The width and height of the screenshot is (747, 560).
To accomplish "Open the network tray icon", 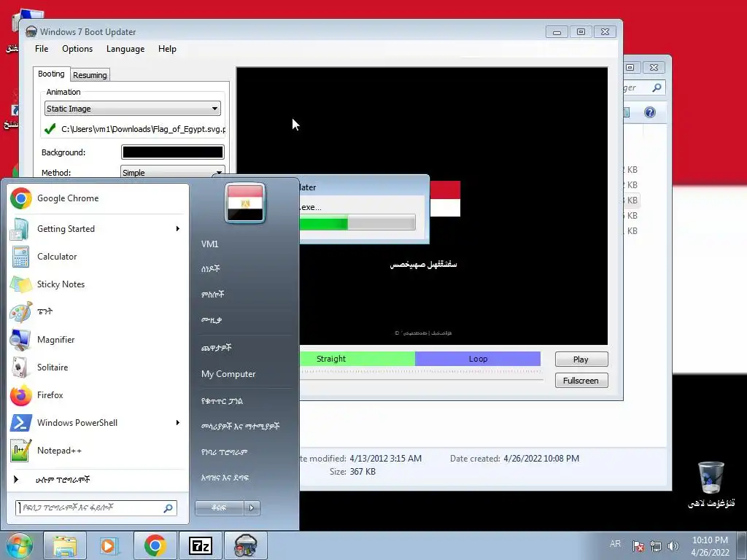I will [656, 546].
